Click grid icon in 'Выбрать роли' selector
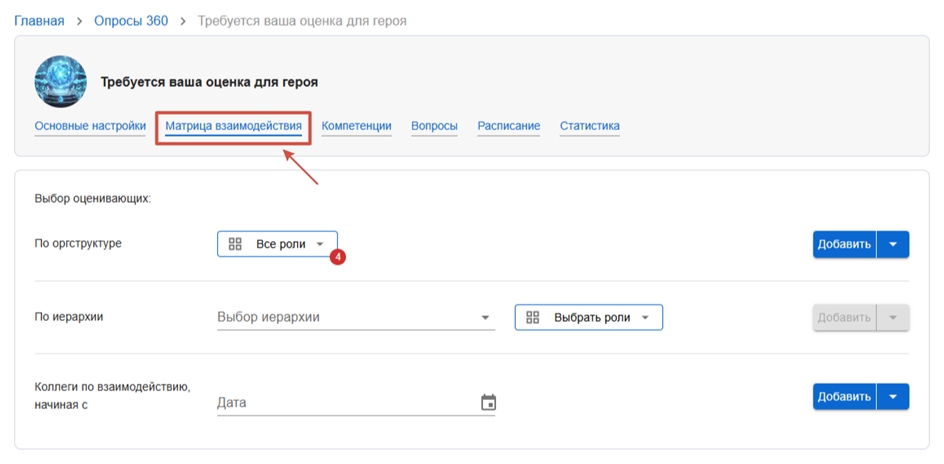Screen dimensions: 944x464 click(533, 317)
